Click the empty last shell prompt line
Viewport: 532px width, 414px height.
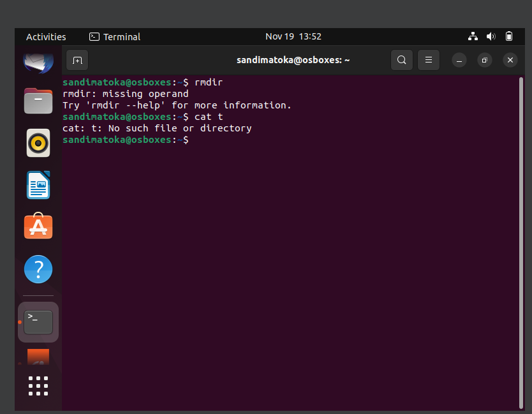coord(126,140)
